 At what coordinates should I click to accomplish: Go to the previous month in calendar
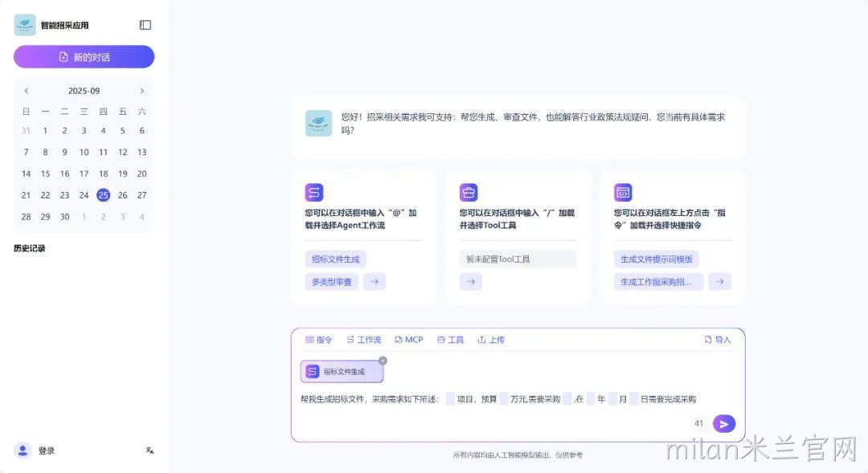pos(26,91)
